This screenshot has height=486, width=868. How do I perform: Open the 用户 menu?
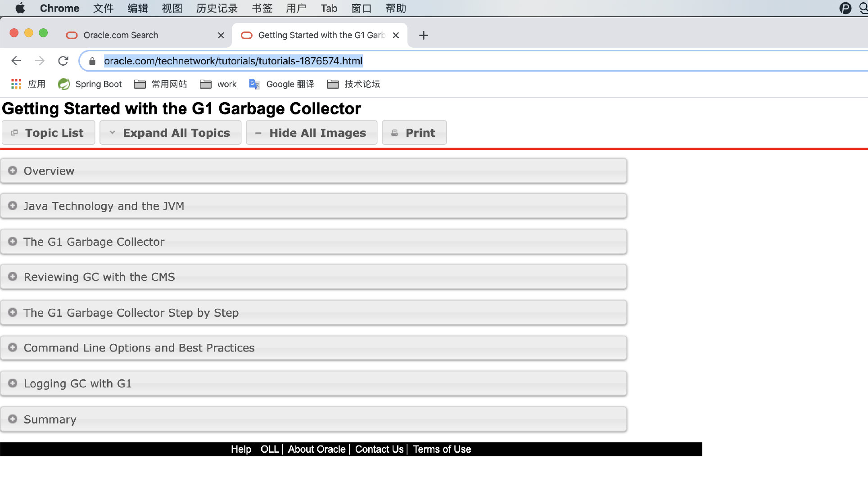(x=296, y=8)
